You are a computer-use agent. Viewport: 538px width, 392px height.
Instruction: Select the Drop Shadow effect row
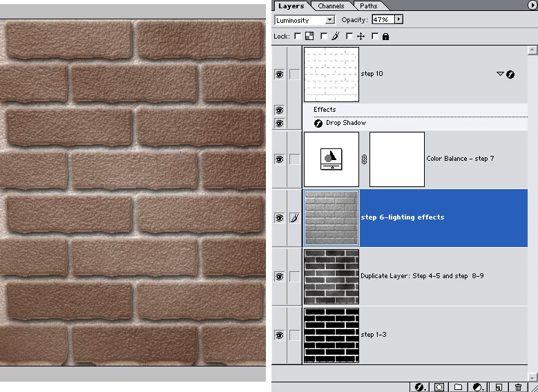click(x=415, y=123)
